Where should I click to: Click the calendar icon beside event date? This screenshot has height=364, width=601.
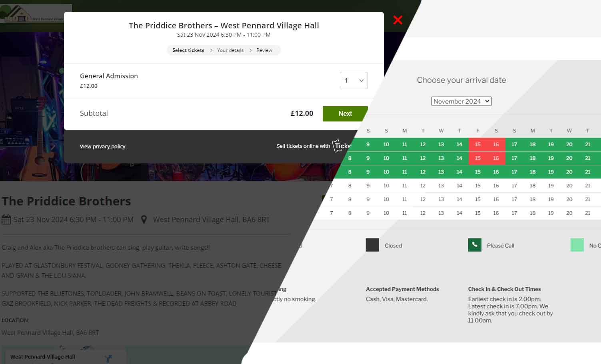click(6, 219)
